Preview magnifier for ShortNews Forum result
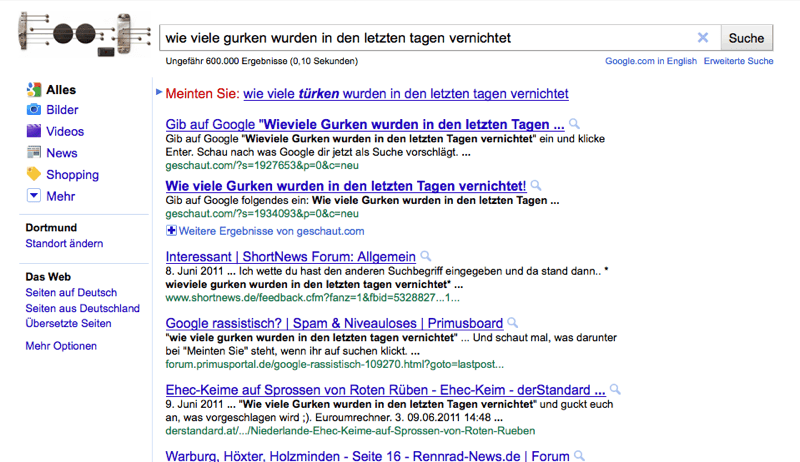The width and height of the screenshot is (800, 462). (426, 256)
